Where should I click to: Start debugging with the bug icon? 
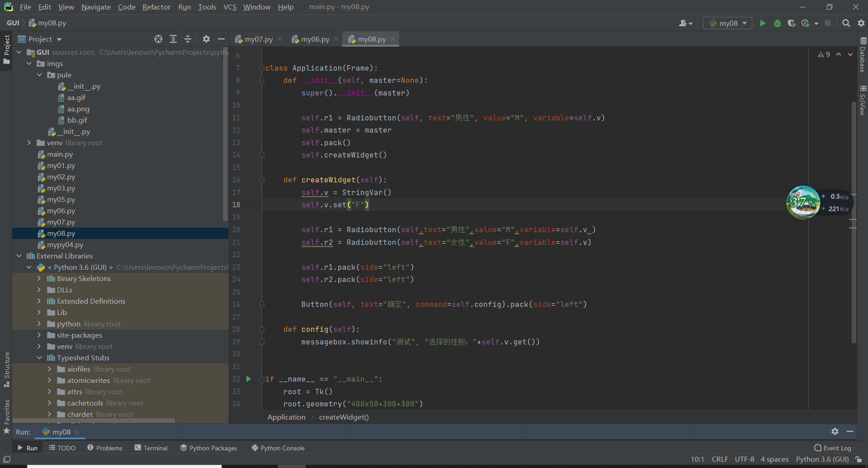click(777, 23)
